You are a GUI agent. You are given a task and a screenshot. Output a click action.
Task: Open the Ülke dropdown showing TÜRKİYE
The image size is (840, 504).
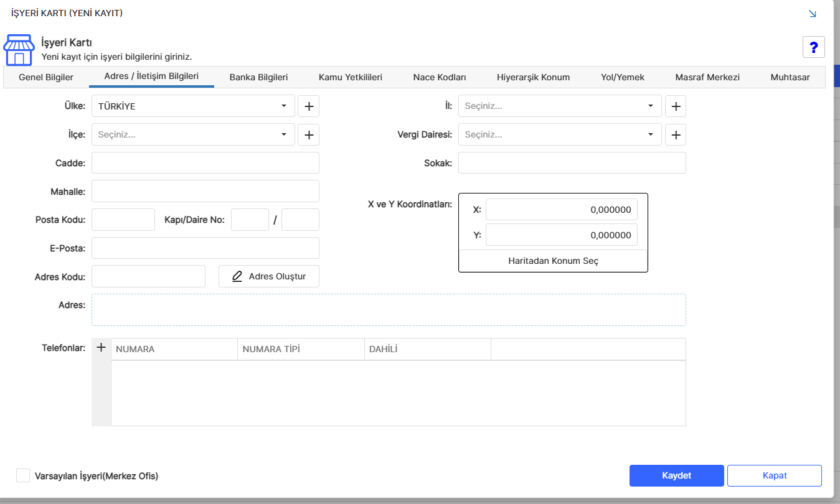[x=193, y=106]
